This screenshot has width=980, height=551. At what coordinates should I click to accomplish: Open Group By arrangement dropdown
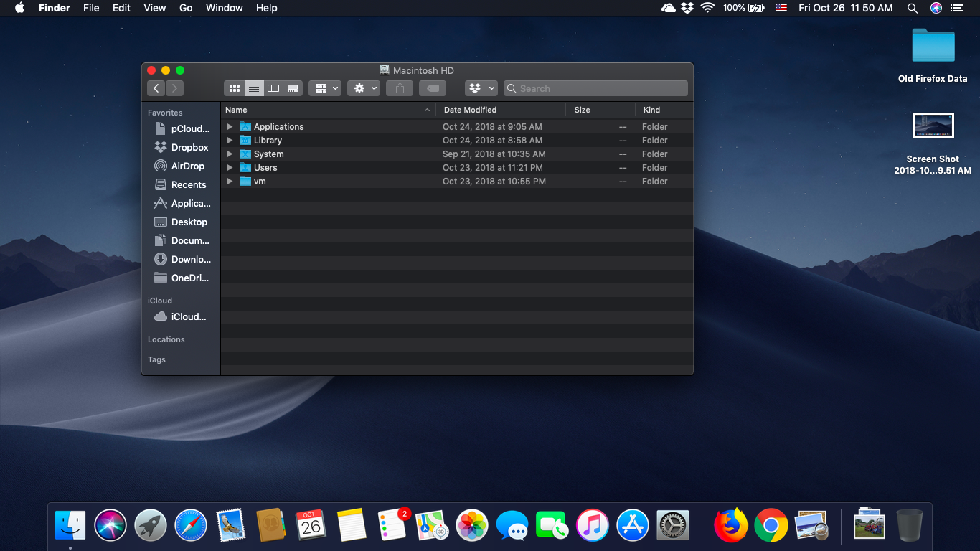(x=325, y=88)
